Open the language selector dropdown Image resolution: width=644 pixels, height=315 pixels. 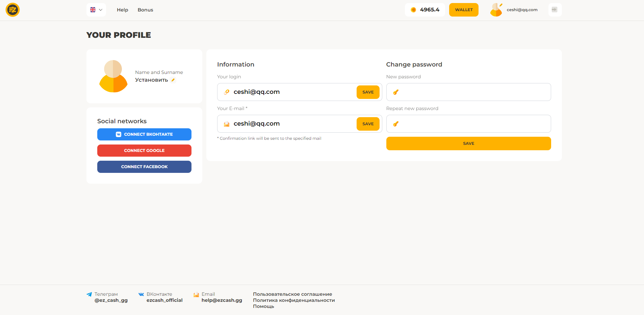(x=96, y=10)
